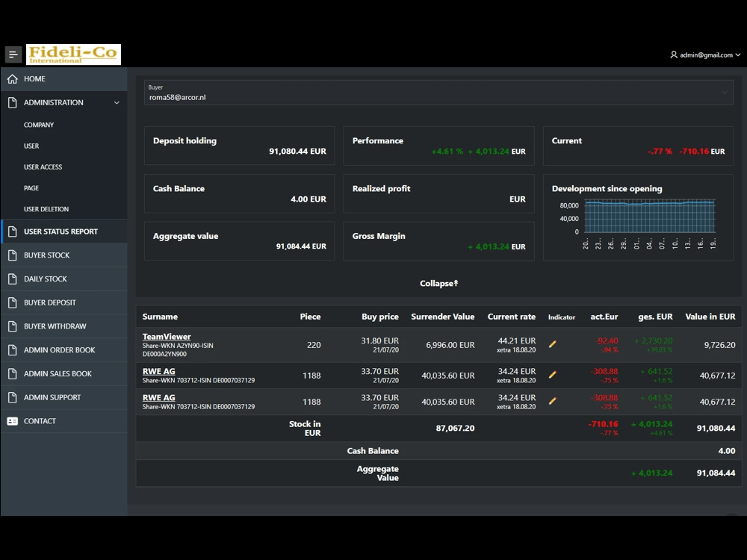747x560 pixels.
Task: Click the Cash Balance 4.00 EUR card value
Action: tap(309, 199)
